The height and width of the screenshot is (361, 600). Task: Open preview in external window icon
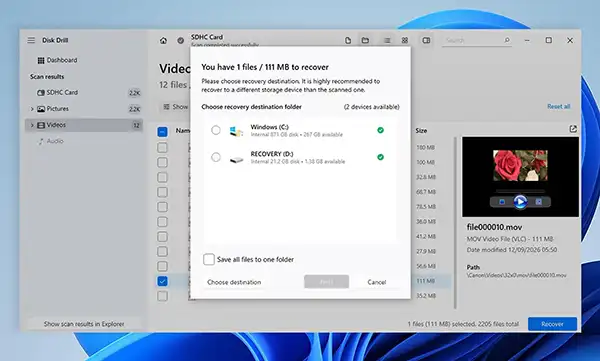pos(573,129)
